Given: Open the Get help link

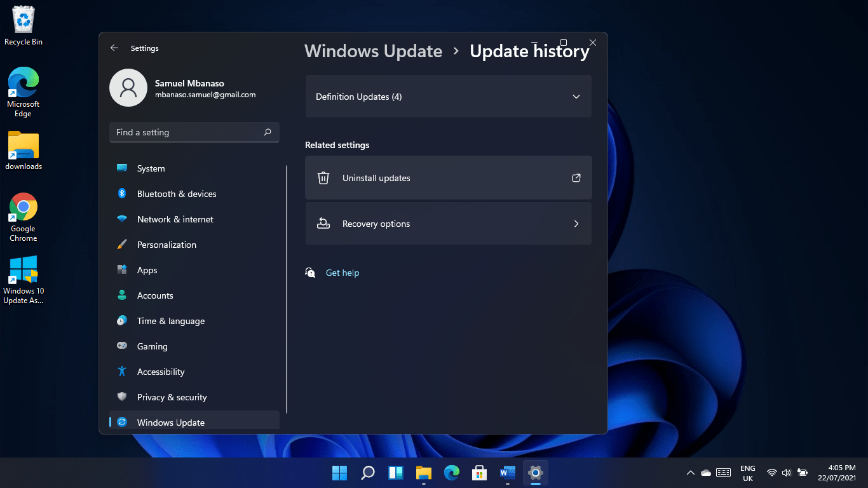Looking at the screenshot, I should click(x=342, y=273).
